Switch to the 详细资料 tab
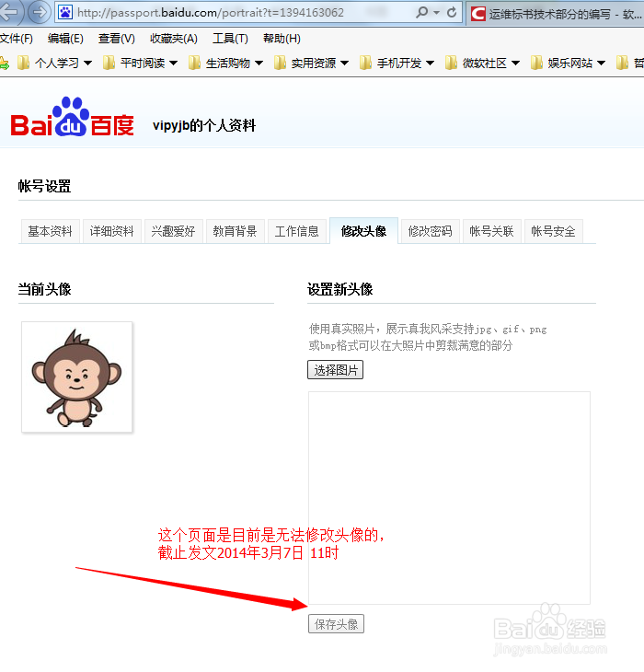The width and height of the screenshot is (644, 672). (x=111, y=231)
